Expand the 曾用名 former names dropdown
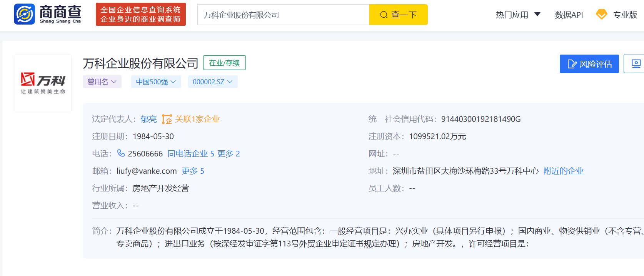The height and width of the screenshot is (276, 644). pos(102,82)
